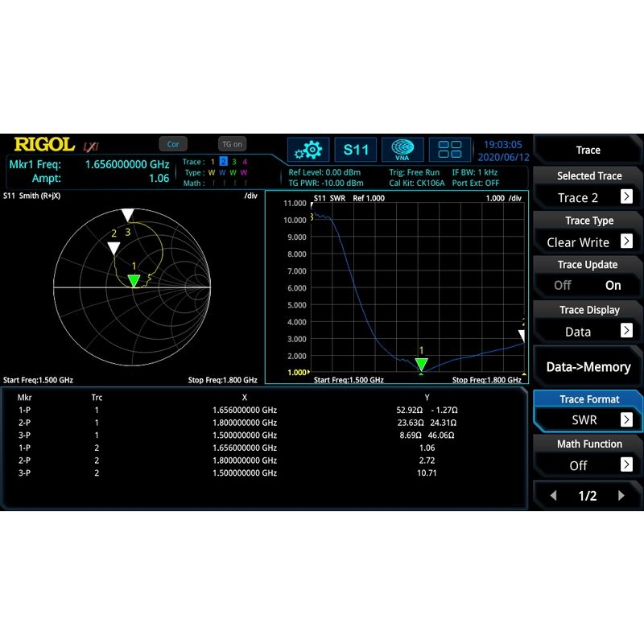Click SWR scale 1.000 /div label
The width and height of the screenshot is (644, 644).
[504, 198]
